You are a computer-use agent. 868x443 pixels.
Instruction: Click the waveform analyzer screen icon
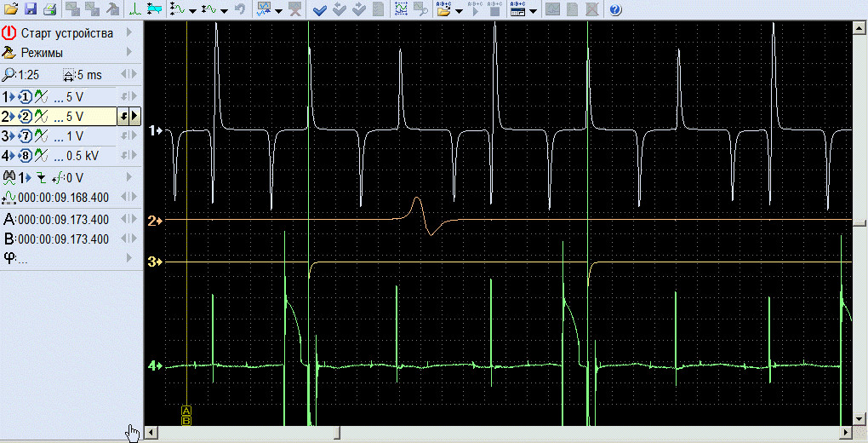click(264, 9)
